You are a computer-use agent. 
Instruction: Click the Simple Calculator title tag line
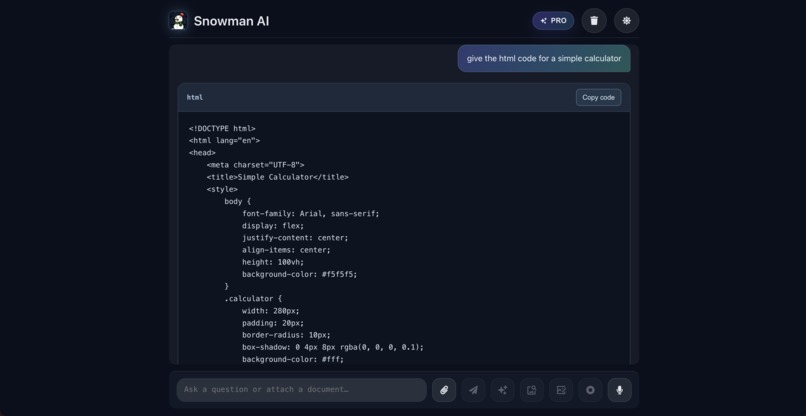[278, 177]
